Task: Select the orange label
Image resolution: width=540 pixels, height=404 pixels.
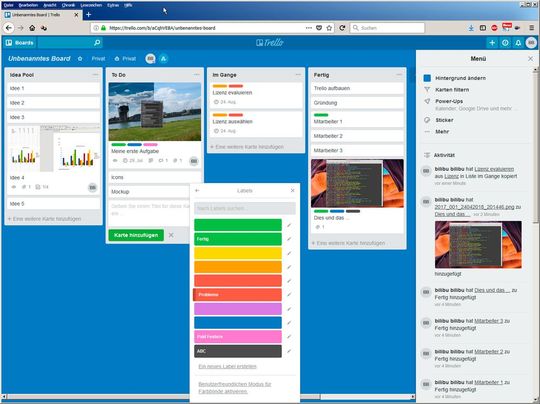Action: click(238, 267)
